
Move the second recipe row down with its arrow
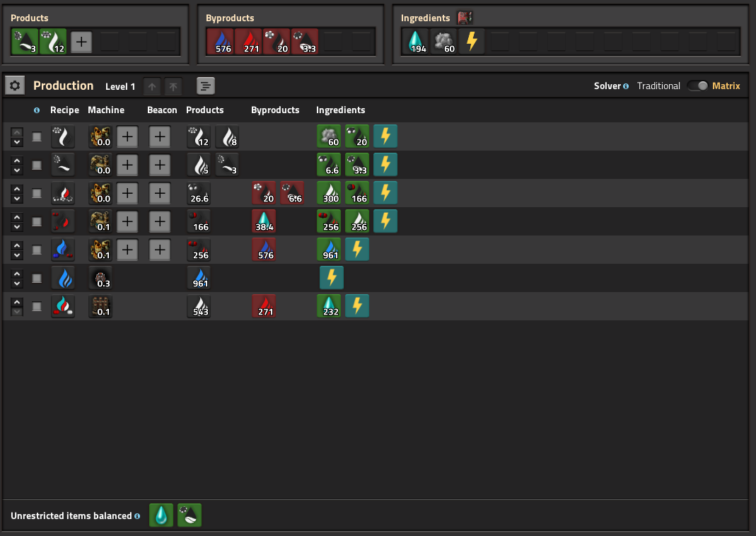point(17,170)
